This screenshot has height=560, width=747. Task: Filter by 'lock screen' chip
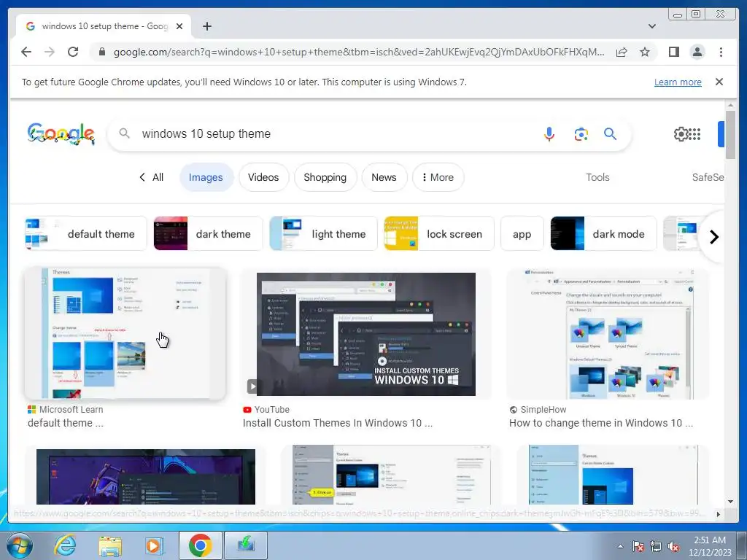[439, 233]
